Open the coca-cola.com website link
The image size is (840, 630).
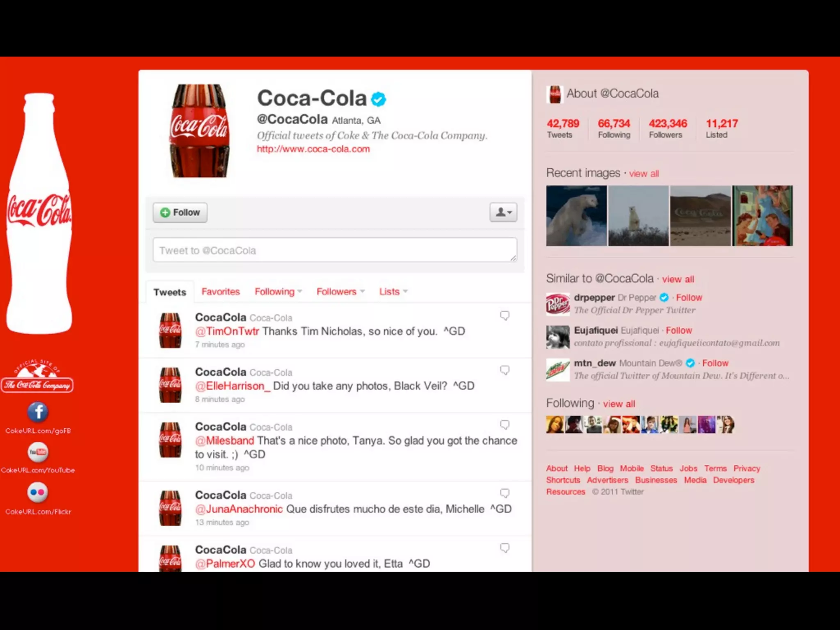313,149
